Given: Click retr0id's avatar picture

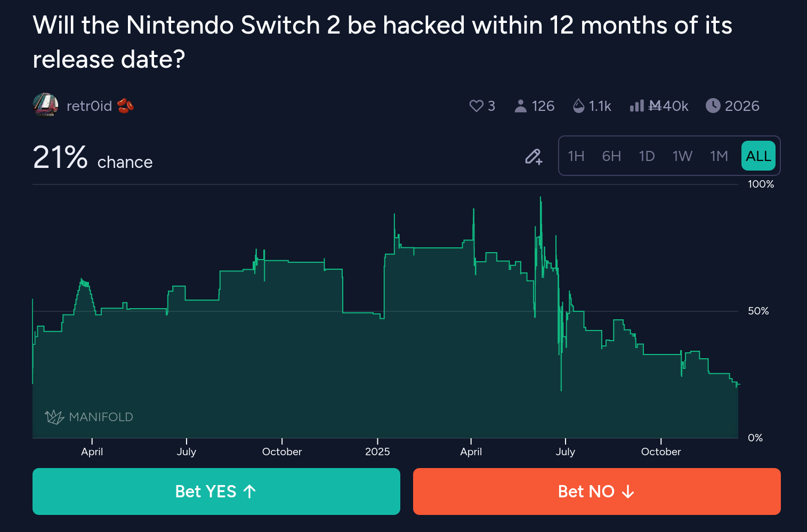Looking at the screenshot, I should [x=45, y=105].
